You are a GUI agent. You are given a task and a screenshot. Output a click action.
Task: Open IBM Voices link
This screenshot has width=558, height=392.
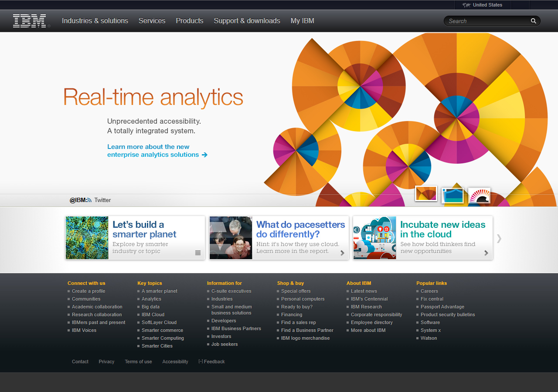84,330
